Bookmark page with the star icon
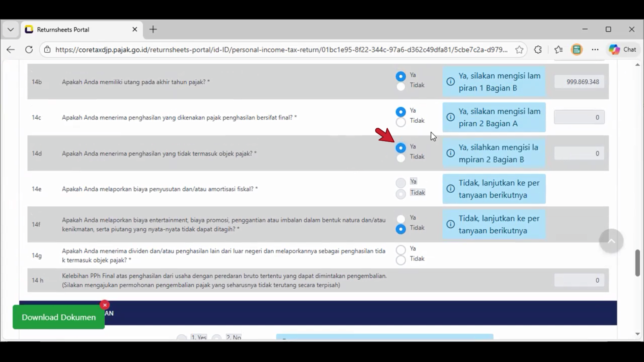 point(519,49)
